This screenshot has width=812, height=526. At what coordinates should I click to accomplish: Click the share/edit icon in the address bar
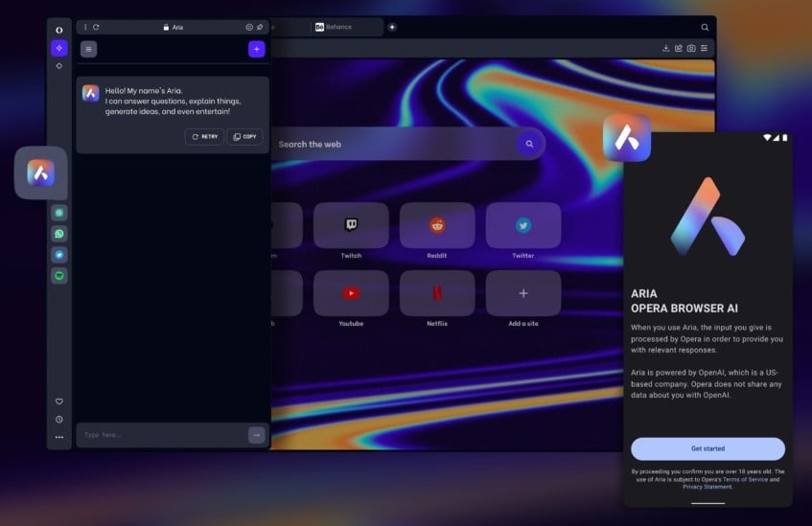[x=679, y=48]
